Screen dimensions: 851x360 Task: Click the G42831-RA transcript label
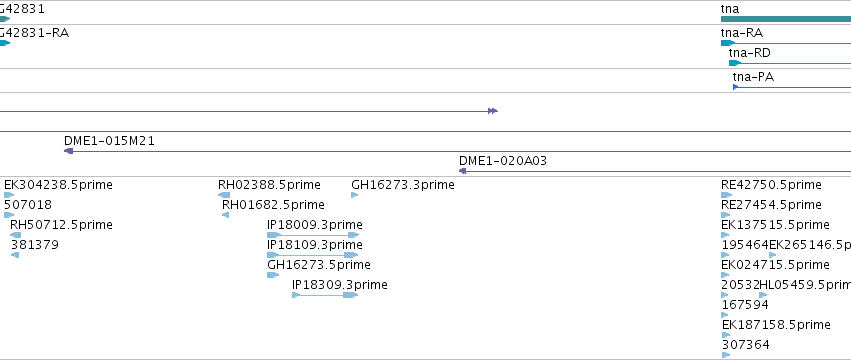(34, 33)
